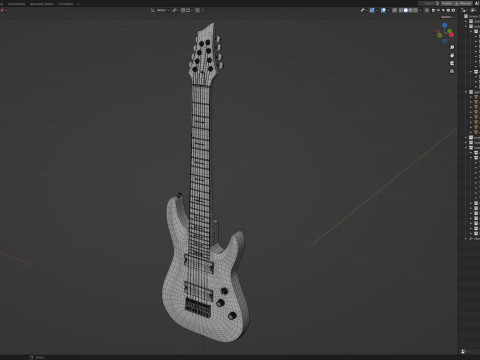
Task: Select wireframe viewport shading
Action: pos(401,10)
